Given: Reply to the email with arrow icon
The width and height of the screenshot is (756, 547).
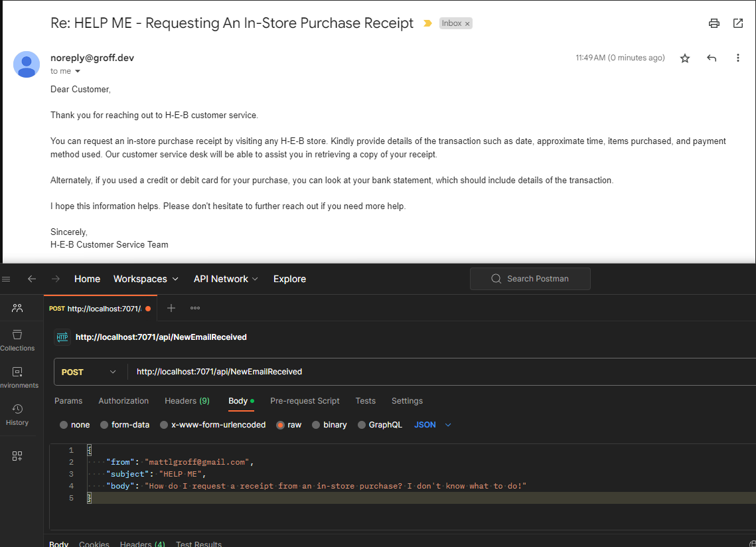Looking at the screenshot, I should (x=712, y=58).
